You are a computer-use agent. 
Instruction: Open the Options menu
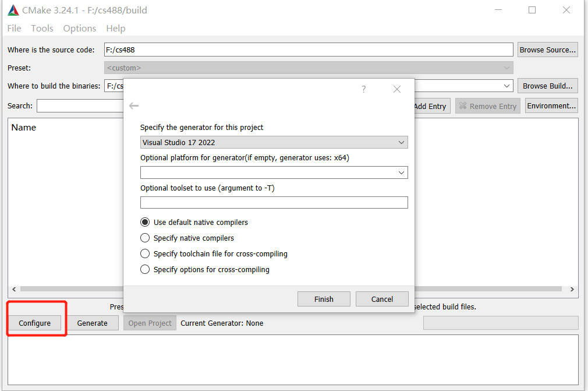tap(80, 28)
